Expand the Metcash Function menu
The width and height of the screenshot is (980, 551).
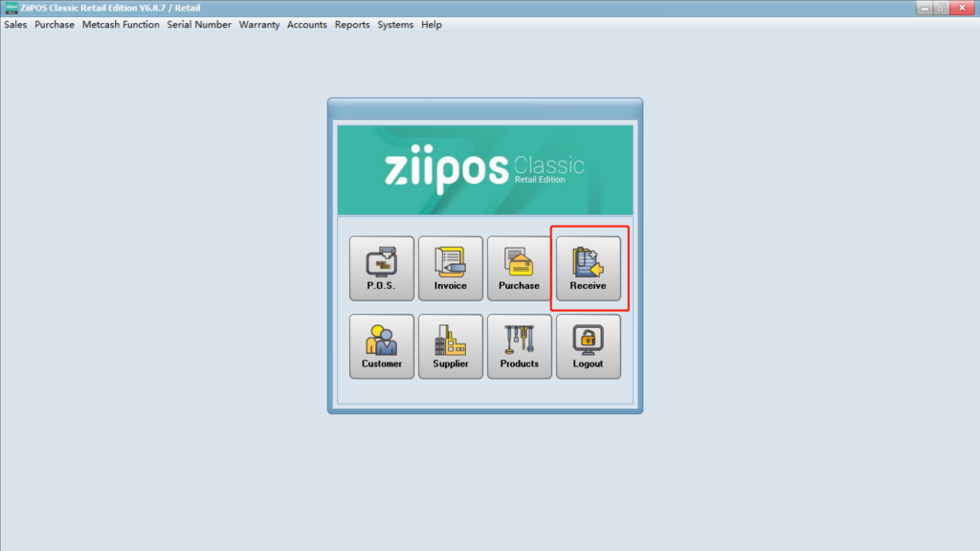[x=121, y=25]
